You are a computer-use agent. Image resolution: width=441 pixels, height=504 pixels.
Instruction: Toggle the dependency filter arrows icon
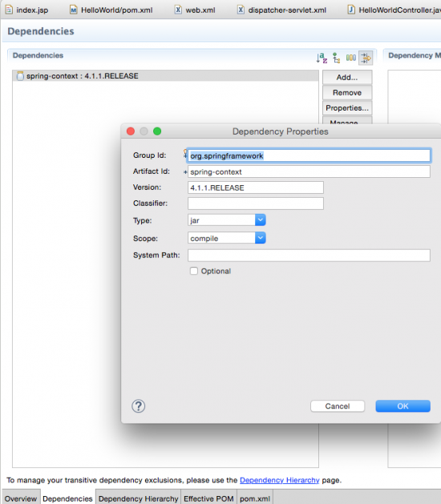coord(366,58)
